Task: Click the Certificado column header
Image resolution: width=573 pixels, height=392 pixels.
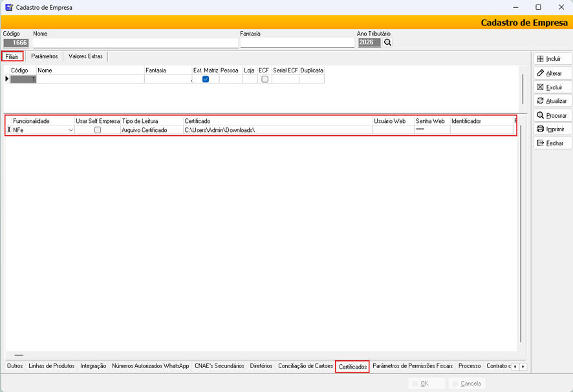Action: 277,121
